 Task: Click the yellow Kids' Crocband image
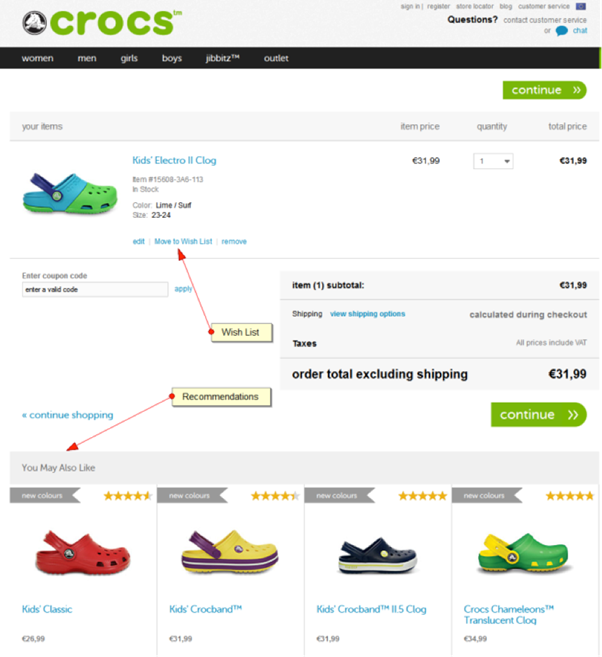pyautogui.click(x=230, y=552)
